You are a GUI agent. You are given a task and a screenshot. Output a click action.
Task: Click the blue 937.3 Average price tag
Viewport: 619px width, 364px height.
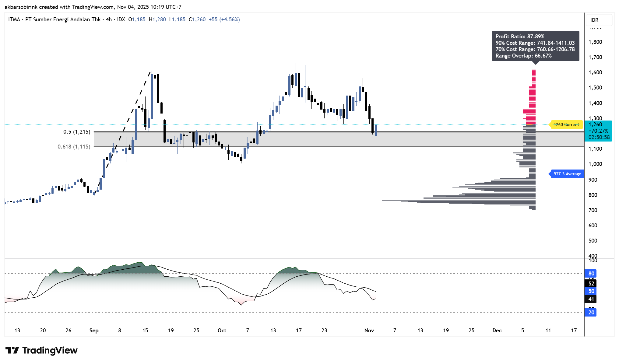[x=567, y=174]
